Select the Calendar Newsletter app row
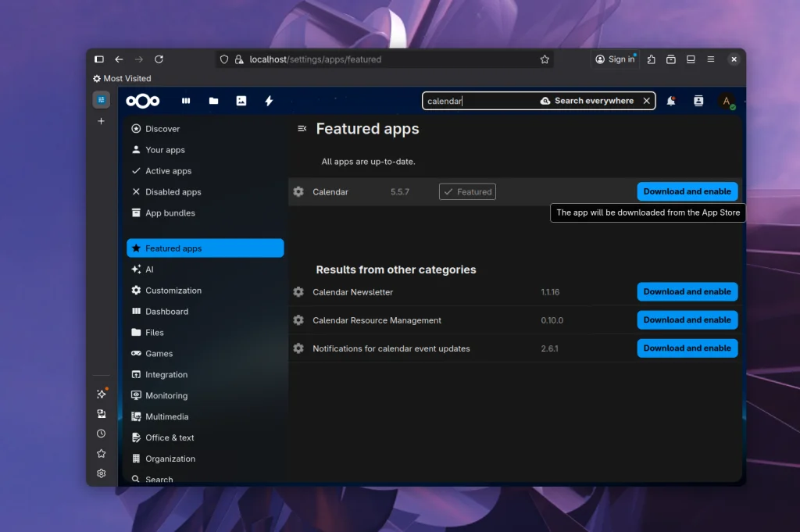The width and height of the screenshot is (800, 532). pos(353,292)
